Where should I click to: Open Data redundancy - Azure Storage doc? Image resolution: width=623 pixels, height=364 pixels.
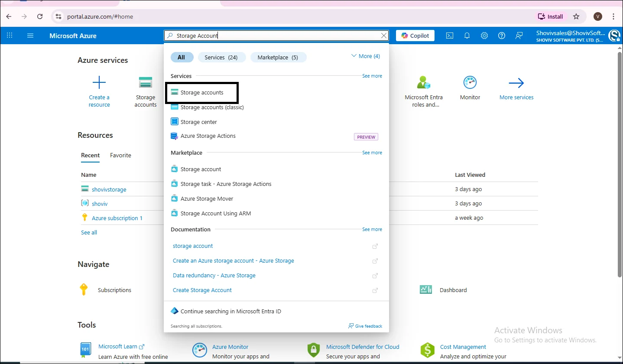click(214, 276)
